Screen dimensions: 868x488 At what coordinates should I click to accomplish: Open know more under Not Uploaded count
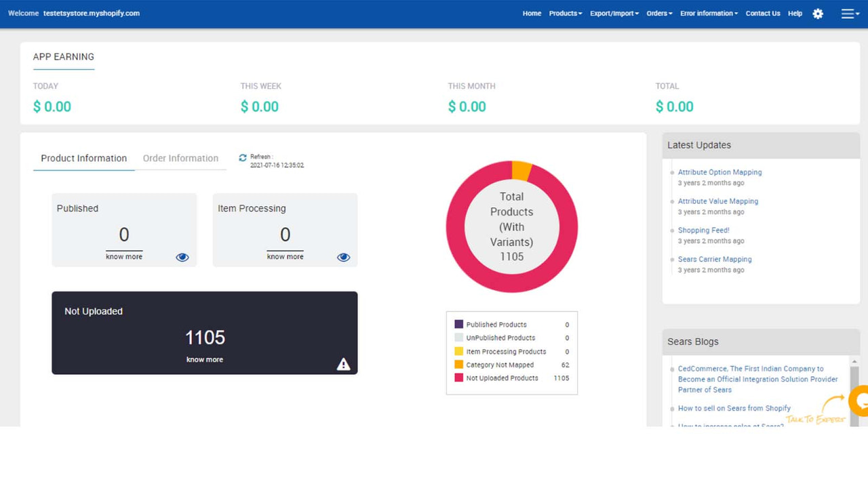pos(204,359)
